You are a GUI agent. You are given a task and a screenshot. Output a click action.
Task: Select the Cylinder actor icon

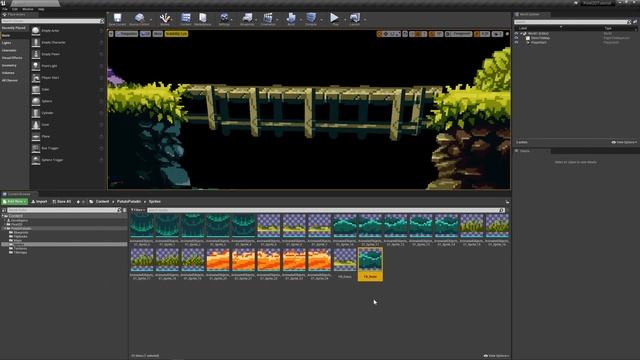36,113
